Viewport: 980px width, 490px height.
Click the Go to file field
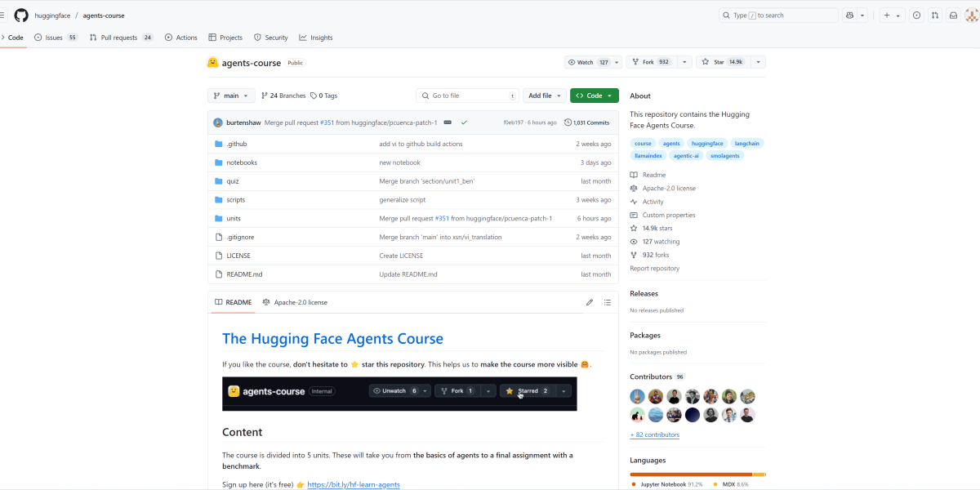[x=467, y=96]
